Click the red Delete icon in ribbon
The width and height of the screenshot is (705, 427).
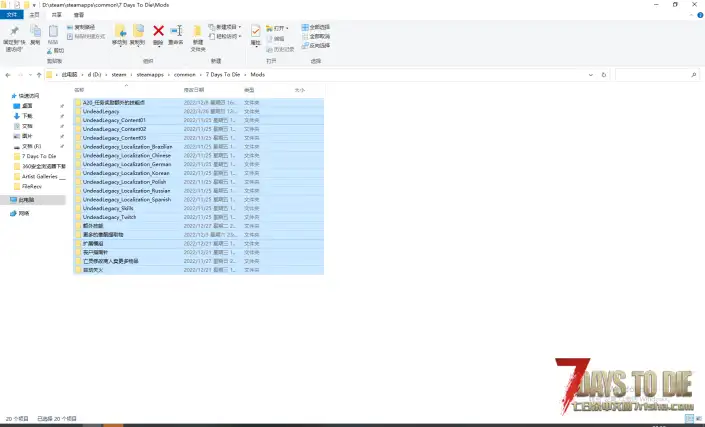[x=158, y=32]
